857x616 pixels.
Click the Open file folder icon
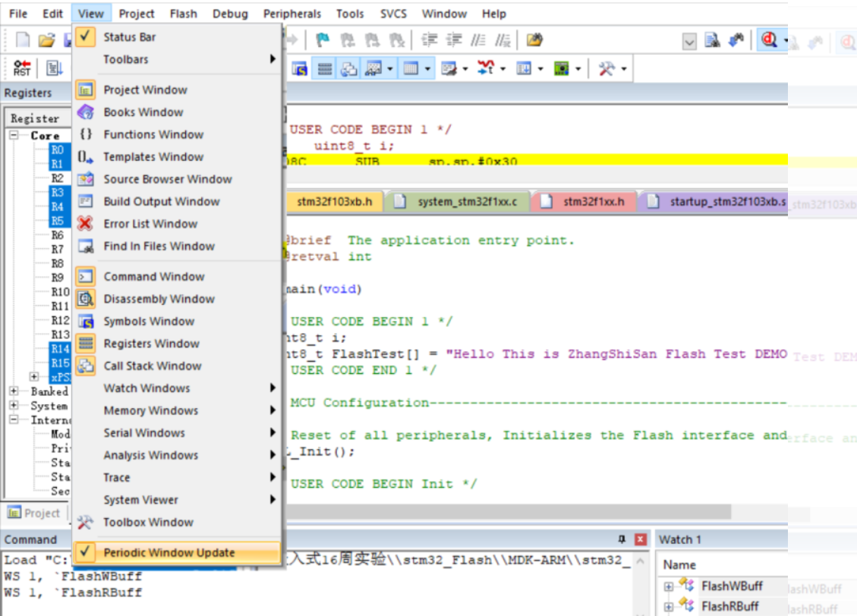pyautogui.click(x=46, y=40)
